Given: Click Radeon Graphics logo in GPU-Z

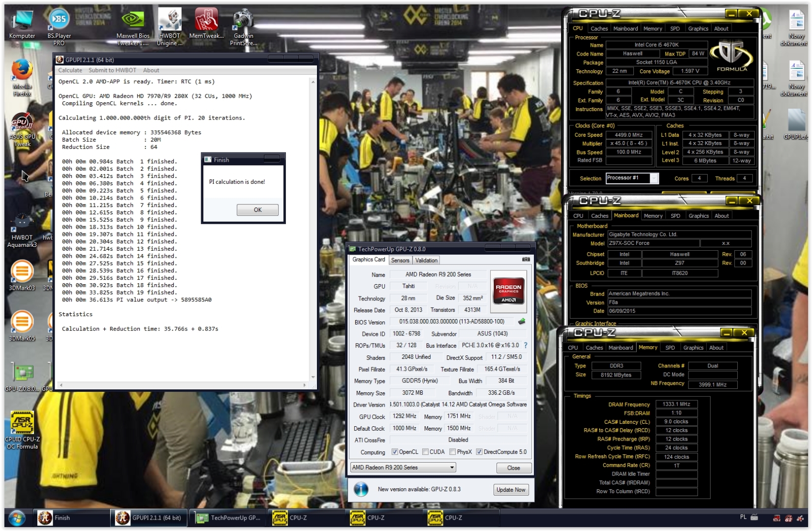Looking at the screenshot, I should [508, 291].
